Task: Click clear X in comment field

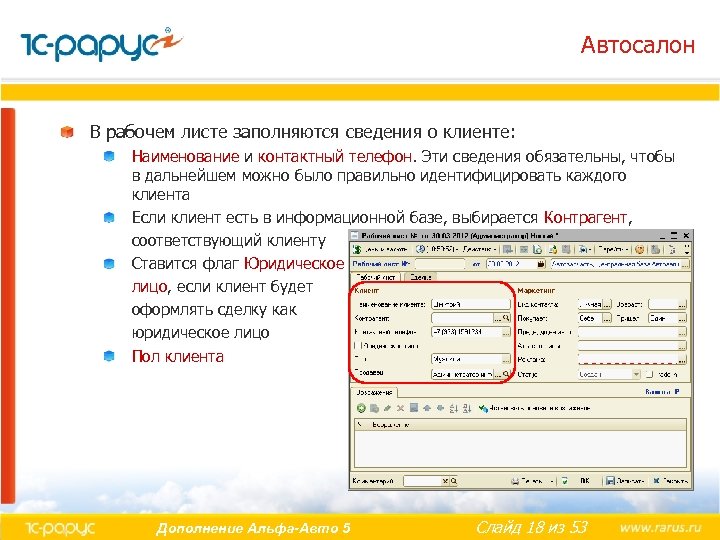Action: (445, 481)
